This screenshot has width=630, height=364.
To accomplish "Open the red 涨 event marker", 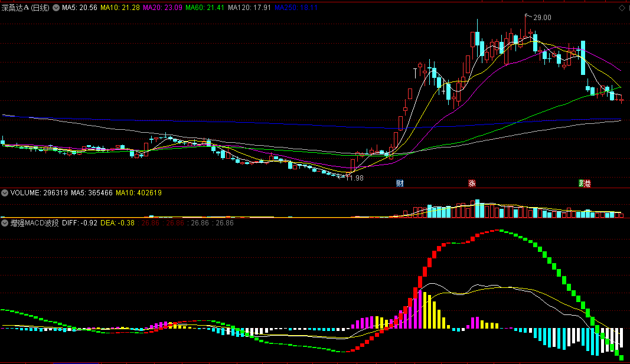I will click(472, 183).
